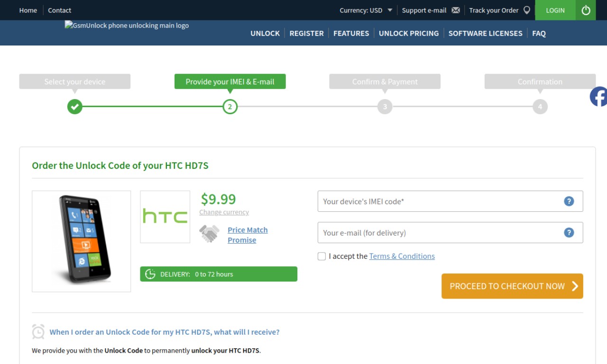Click the 'what will I receive?' question heading
The width and height of the screenshot is (607, 364).
click(x=165, y=332)
